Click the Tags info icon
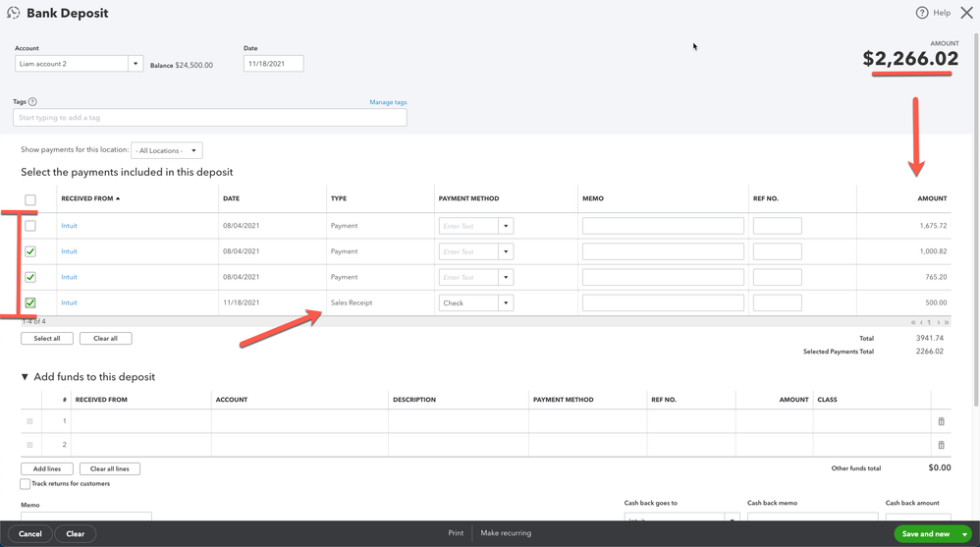The image size is (980, 547). tap(32, 102)
